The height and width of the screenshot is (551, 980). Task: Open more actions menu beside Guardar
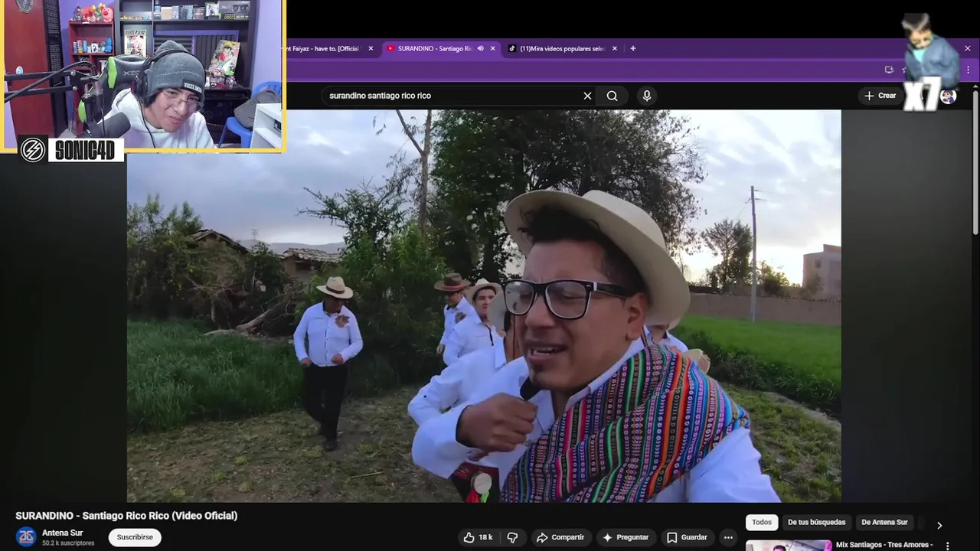pos(728,537)
